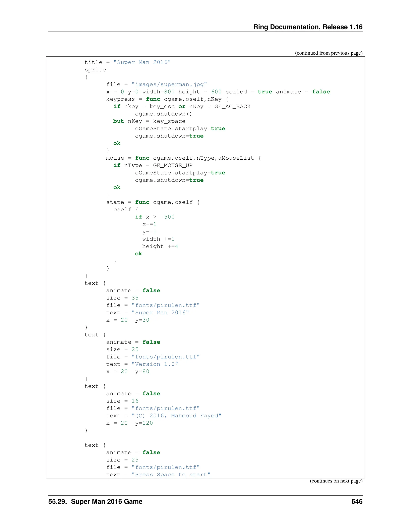Image resolution: width=411 pixels, height=532 pixels.
Task: Click the 'if nType = GE_MOUSE_UP' line
Action: (x=153, y=165)
